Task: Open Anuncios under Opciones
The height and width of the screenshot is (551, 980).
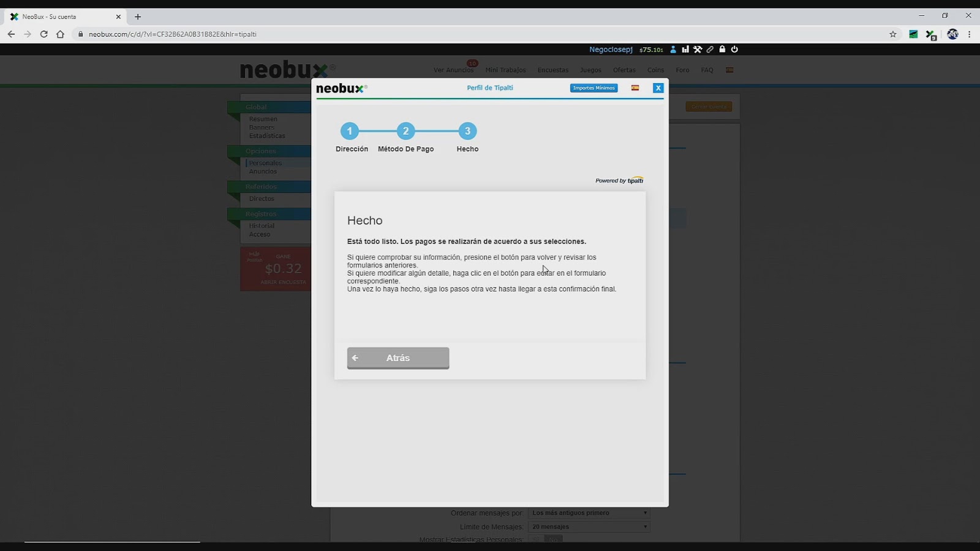Action: (263, 171)
